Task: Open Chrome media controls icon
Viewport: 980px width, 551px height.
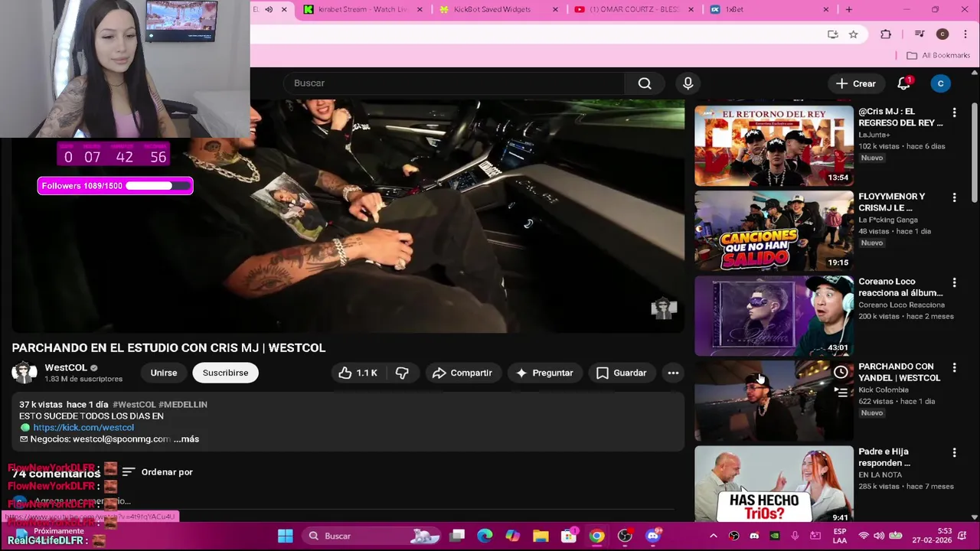Action: pyautogui.click(x=920, y=34)
